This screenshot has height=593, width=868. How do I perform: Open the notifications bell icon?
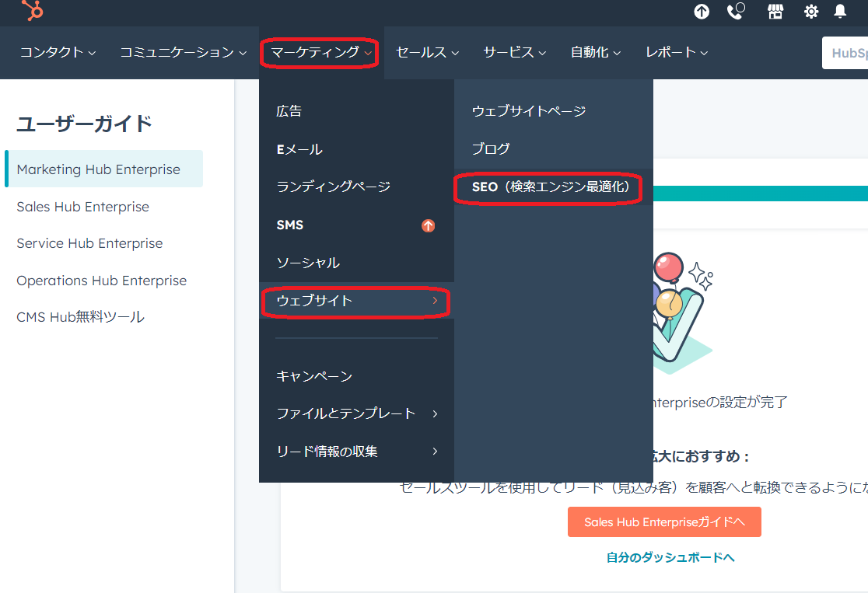(x=840, y=11)
